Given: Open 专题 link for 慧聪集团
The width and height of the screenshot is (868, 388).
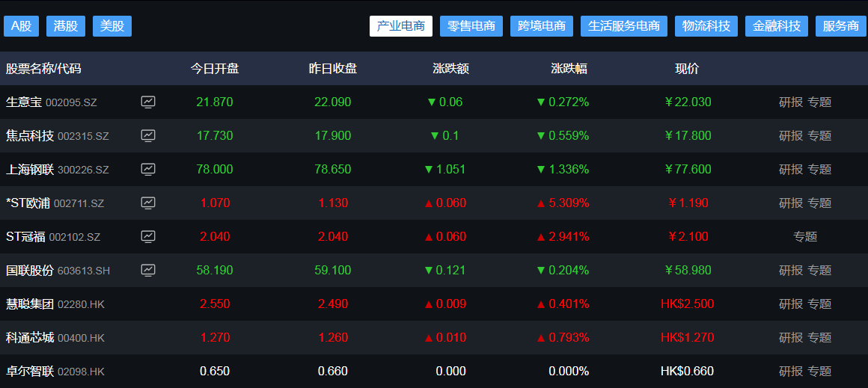Looking at the screenshot, I should pos(819,304).
